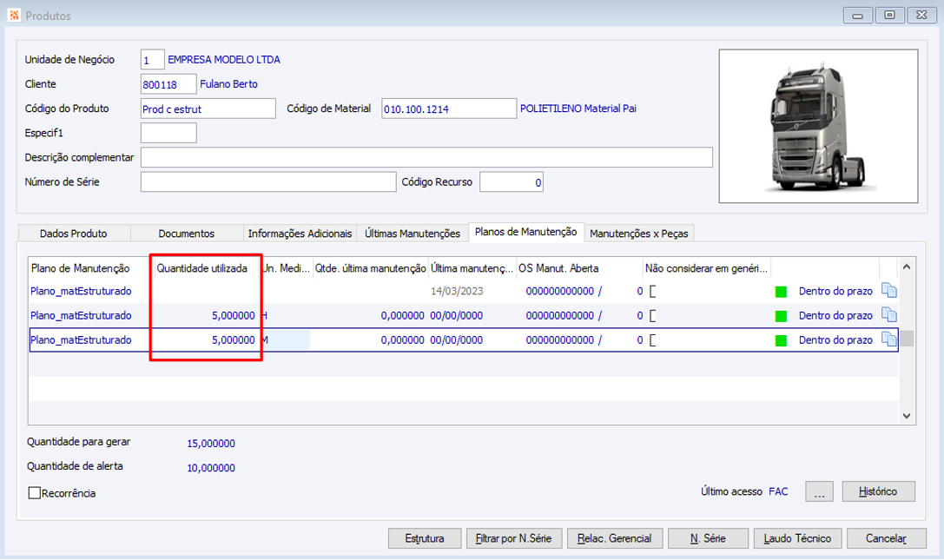Click the Unidade de Negócio field
The width and height of the screenshot is (944, 560).
coord(152,60)
